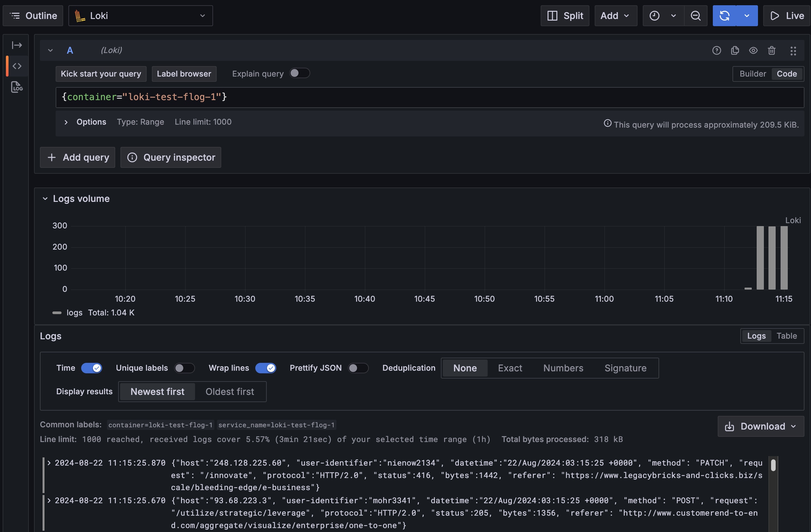Turn on Prettify JSON toggle
The width and height of the screenshot is (811, 532).
pos(358,368)
